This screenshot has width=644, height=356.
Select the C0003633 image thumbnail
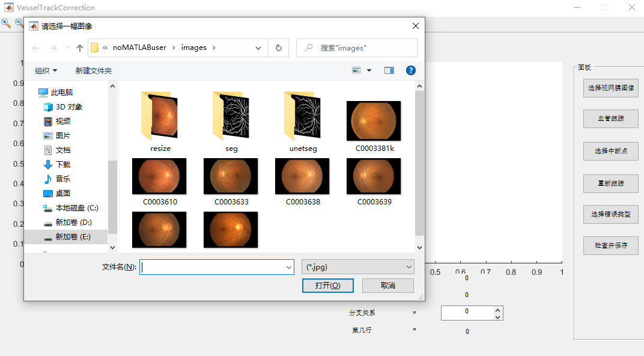231,177
